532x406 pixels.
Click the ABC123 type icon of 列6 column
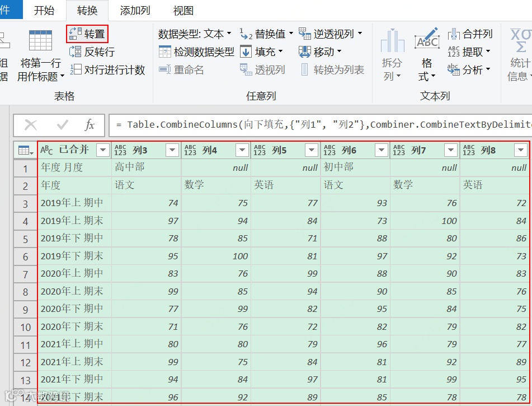pyautogui.click(x=329, y=150)
